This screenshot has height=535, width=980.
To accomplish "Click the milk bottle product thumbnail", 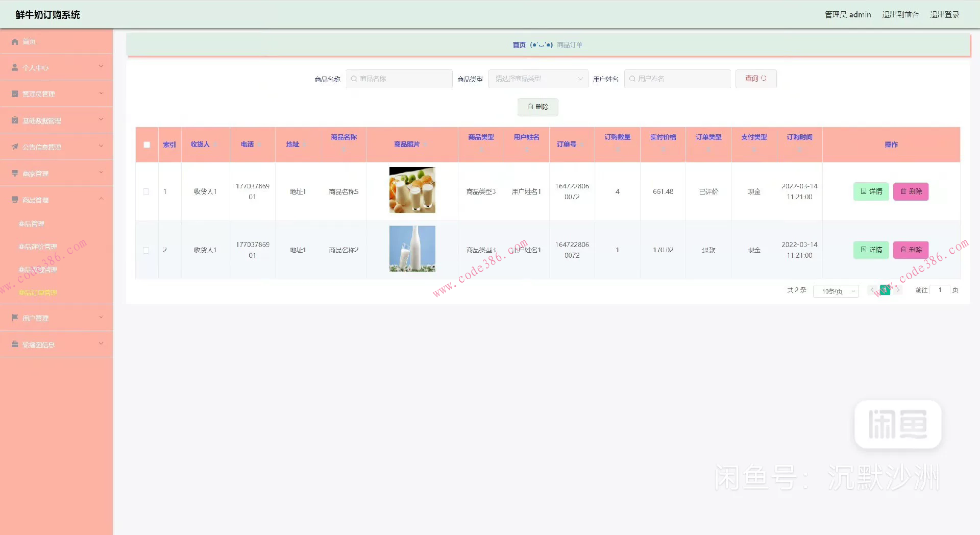I will (x=412, y=249).
